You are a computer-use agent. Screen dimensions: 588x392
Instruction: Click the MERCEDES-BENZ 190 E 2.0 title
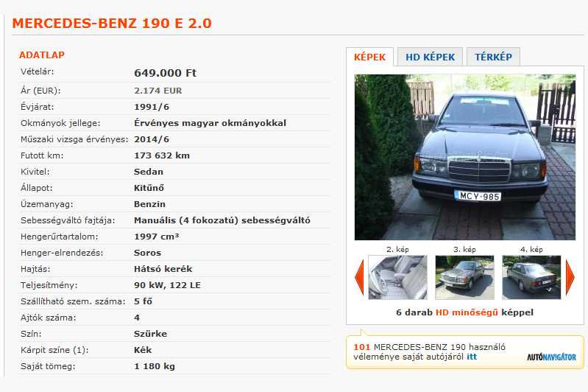point(112,24)
